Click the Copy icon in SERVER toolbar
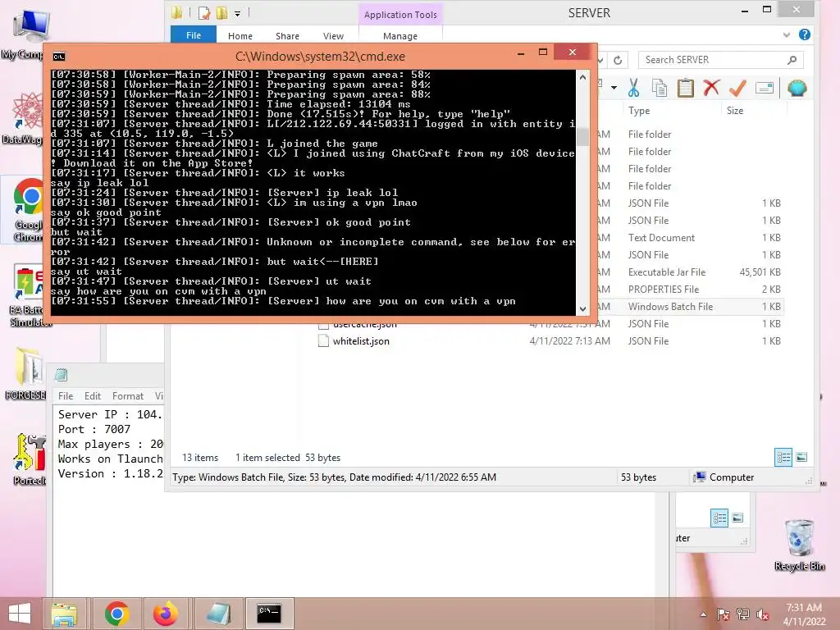This screenshot has height=630, width=840. click(660, 88)
